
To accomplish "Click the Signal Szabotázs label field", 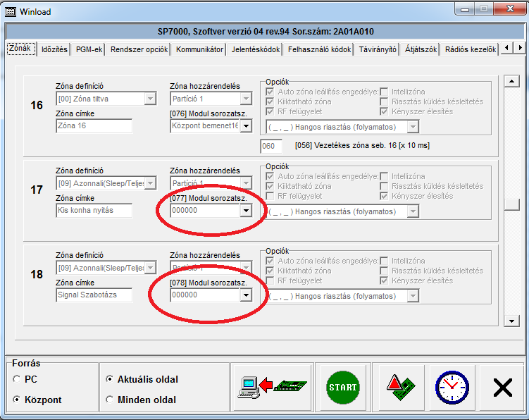I will pos(94,295).
